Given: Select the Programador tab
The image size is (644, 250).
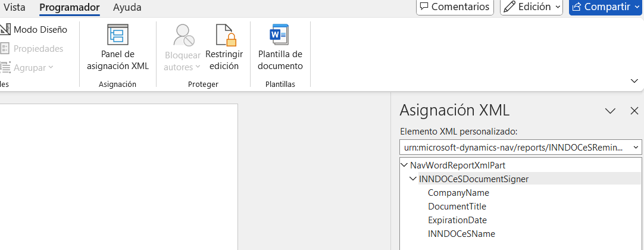Looking at the screenshot, I should [70, 7].
